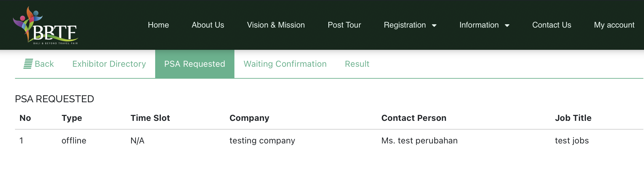Open the Contact Us page
This screenshot has height=170, width=644.
552,25
